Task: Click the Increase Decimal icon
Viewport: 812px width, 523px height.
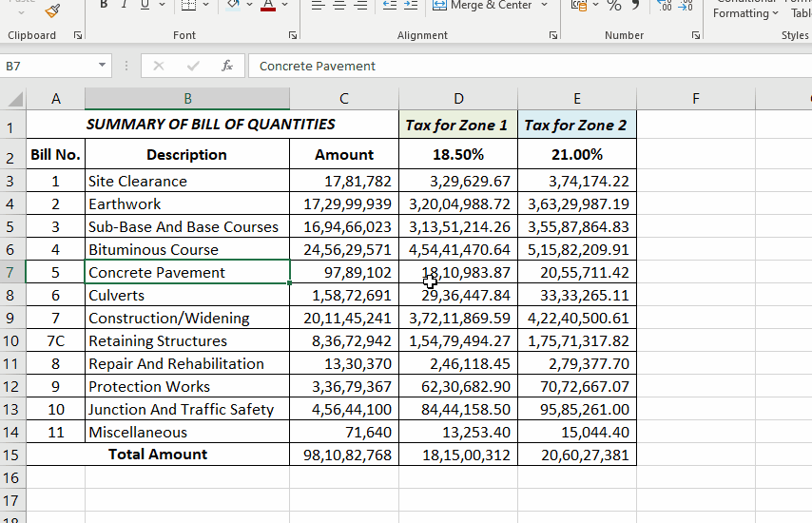Action: 665,5
